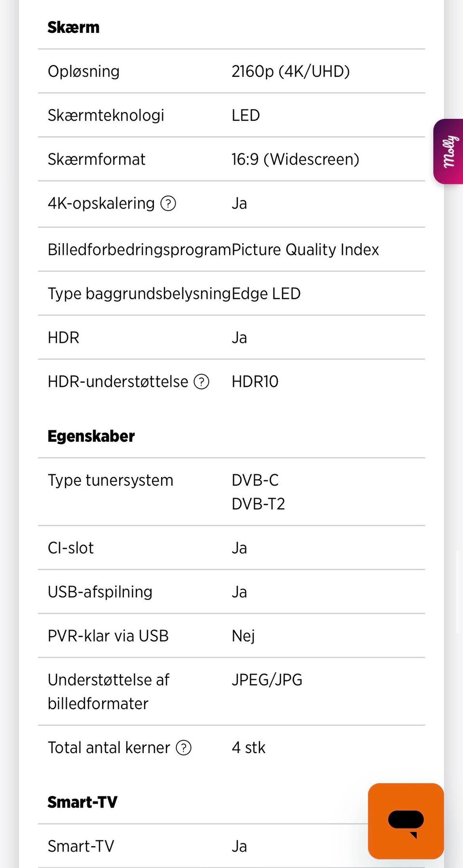This screenshot has width=463, height=868.
Task: Click the Opløsning row label
Action: 83,71
